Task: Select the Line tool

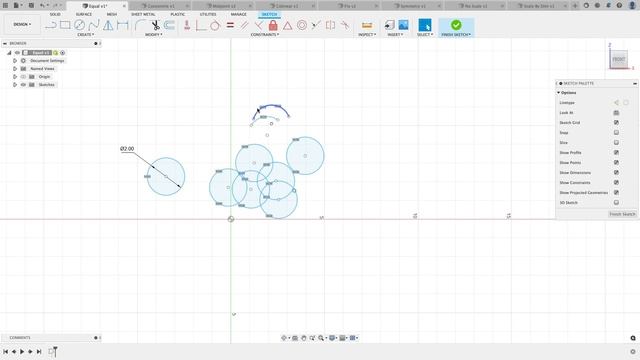Action: (51, 25)
